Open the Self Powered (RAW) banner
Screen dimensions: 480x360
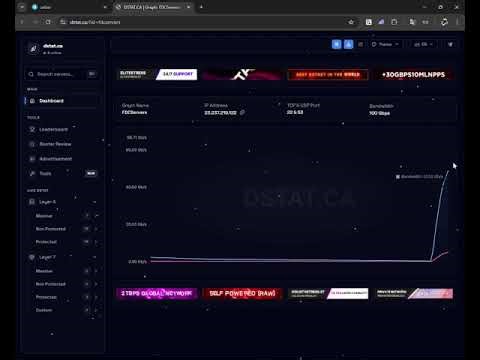click(242, 293)
